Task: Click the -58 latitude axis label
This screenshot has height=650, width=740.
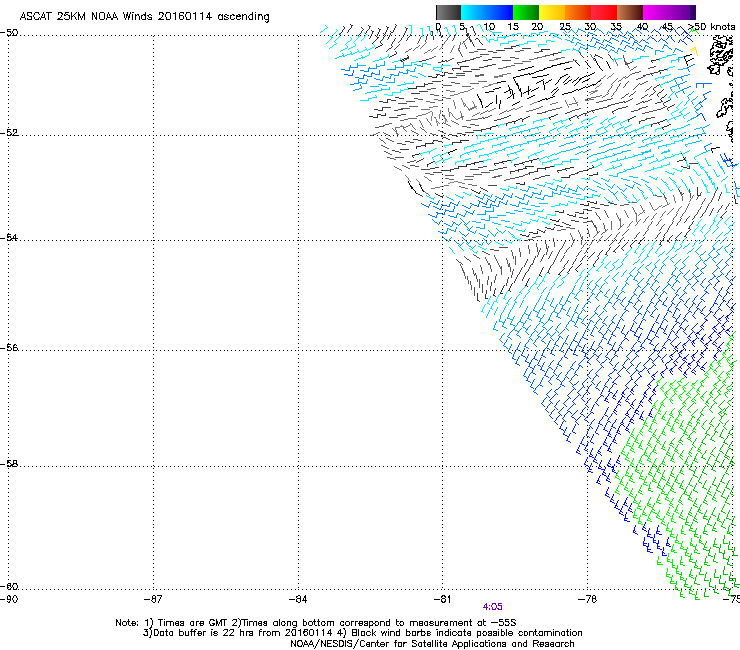Action: point(9,464)
